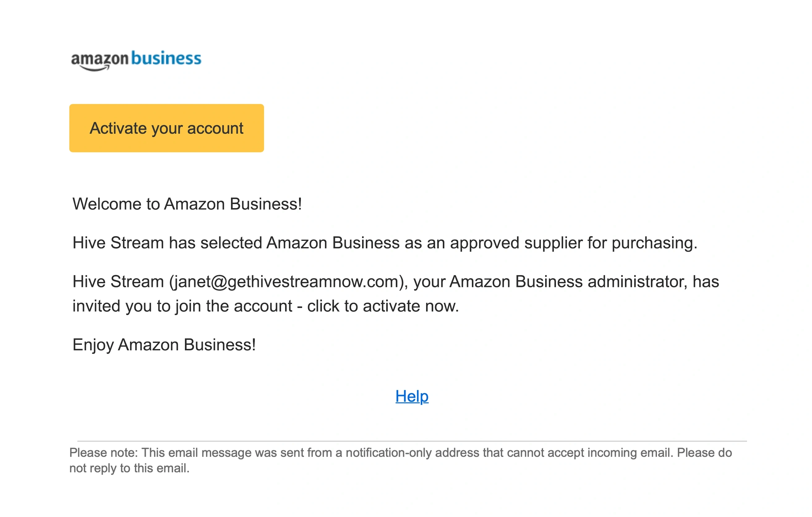
Task: Click the dark 'amazon' word in logo
Action: point(100,59)
